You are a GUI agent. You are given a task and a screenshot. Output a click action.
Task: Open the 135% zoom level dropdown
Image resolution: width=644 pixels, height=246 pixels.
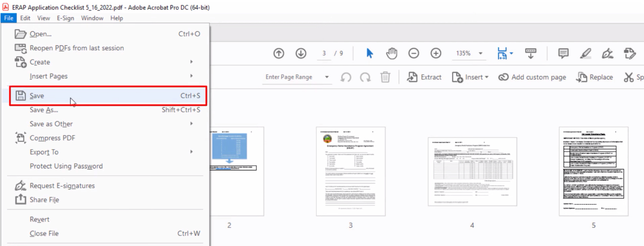point(480,53)
